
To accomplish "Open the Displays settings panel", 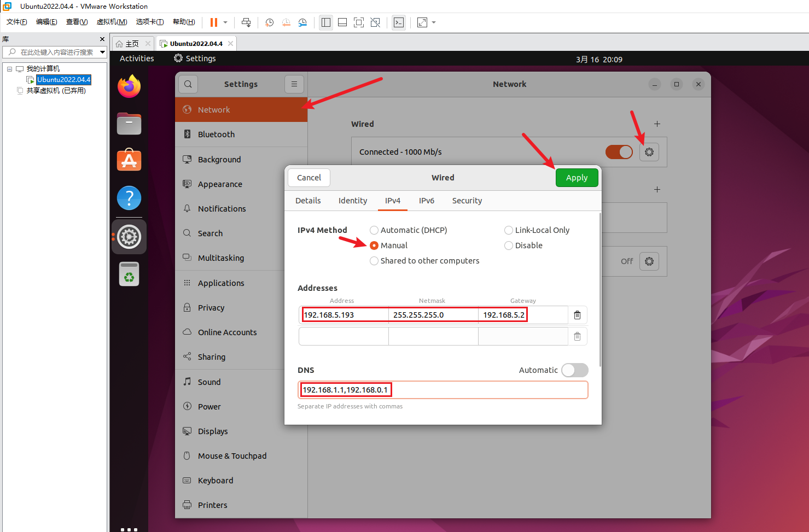I will pyautogui.click(x=241, y=431).
